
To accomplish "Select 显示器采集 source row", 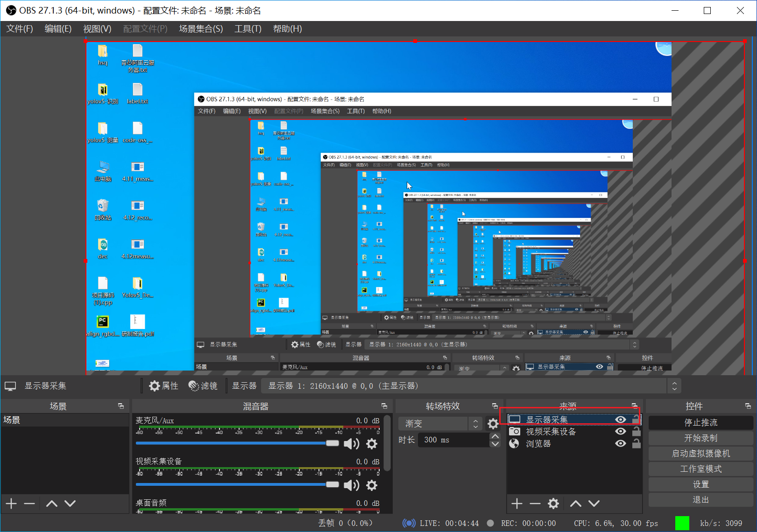I will 574,420.
